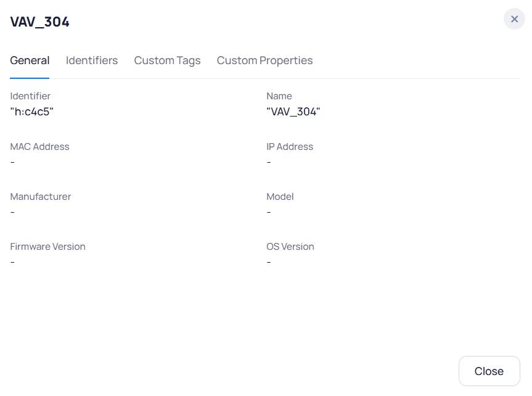Click the dash value under MAC Address
The image size is (532, 396).
pos(12,162)
